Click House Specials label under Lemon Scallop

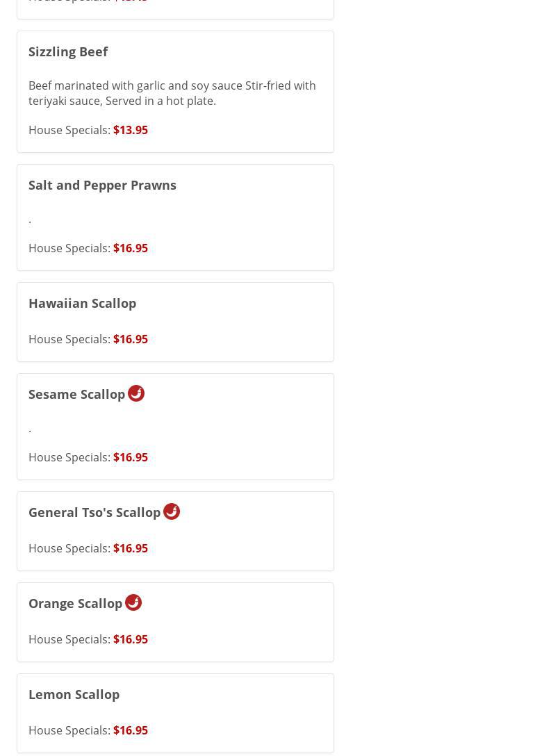point(69,730)
